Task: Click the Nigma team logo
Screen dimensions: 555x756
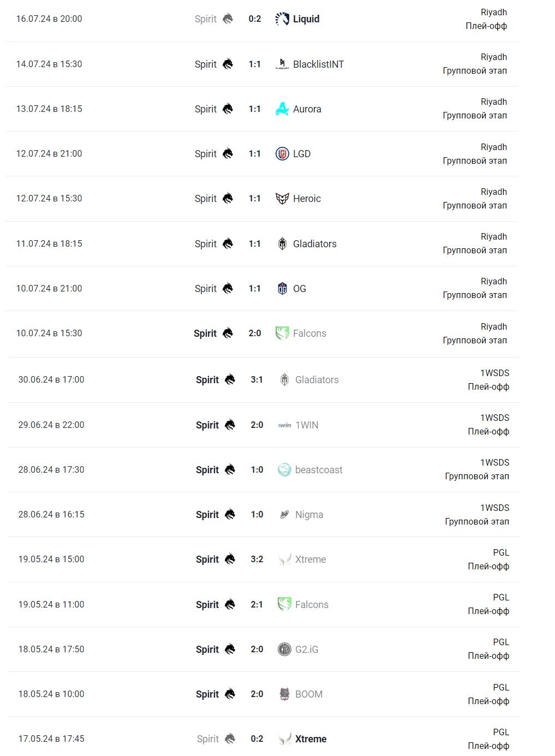Action: coord(284,515)
